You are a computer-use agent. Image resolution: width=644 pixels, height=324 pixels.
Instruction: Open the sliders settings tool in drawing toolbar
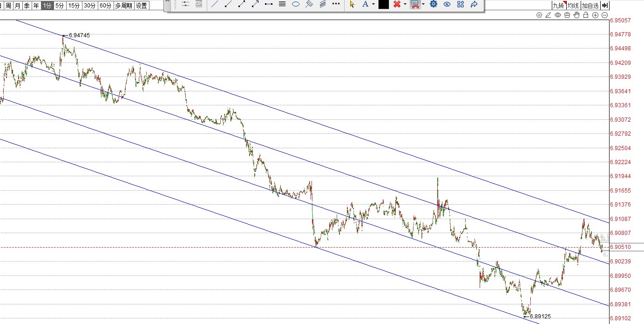tap(185, 4)
